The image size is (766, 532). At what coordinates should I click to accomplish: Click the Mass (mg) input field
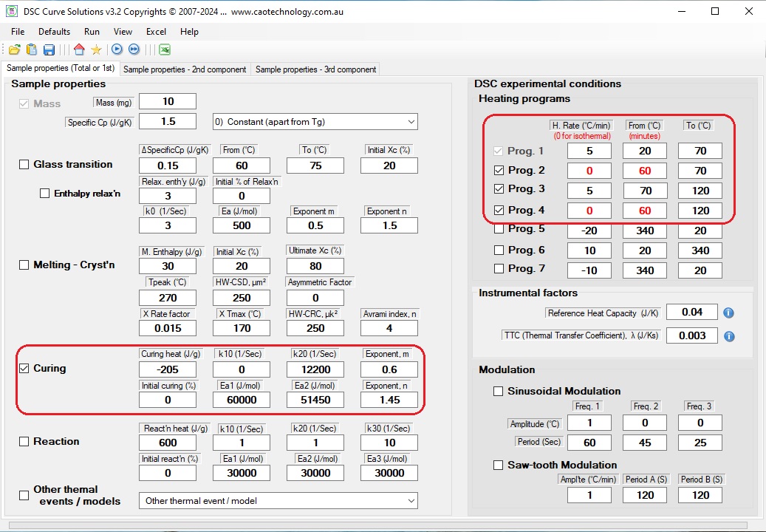[x=167, y=101]
